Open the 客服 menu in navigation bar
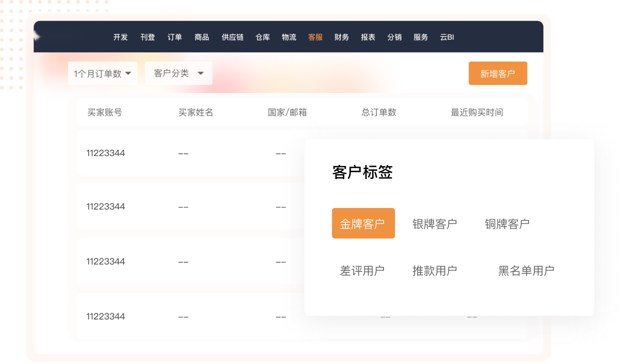Viewport: 623px width, 364px height. (x=315, y=37)
